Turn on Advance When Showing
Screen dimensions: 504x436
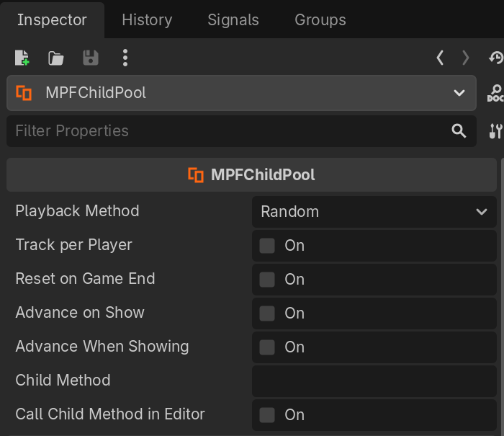tap(267, 347)
